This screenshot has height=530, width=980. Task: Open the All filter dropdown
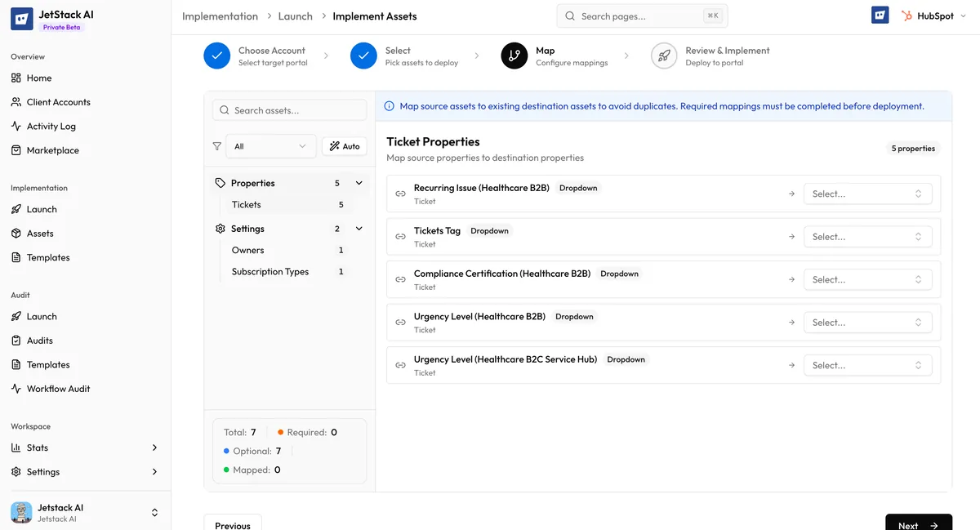click(269, 145)
